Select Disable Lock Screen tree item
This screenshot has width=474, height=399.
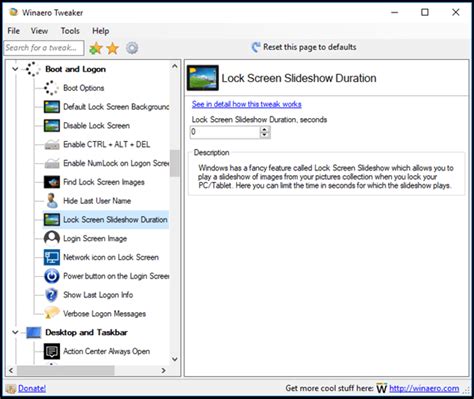click(x=97, y=126)
